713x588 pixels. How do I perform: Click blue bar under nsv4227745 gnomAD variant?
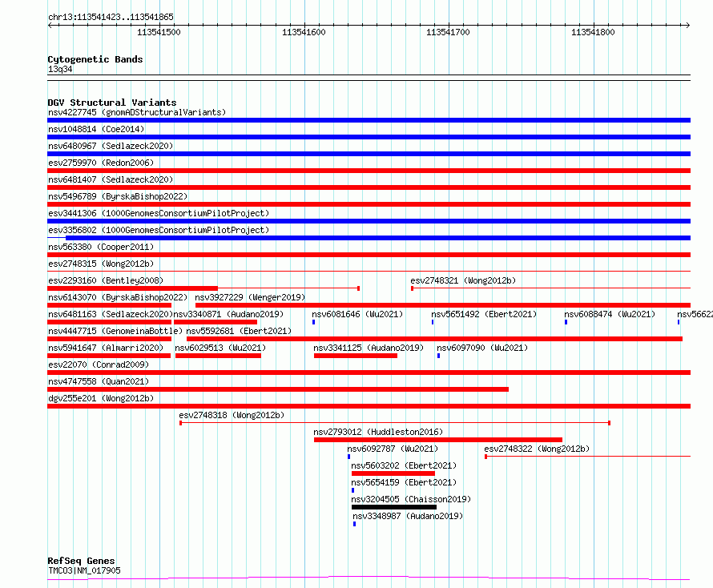pos(369,120)
